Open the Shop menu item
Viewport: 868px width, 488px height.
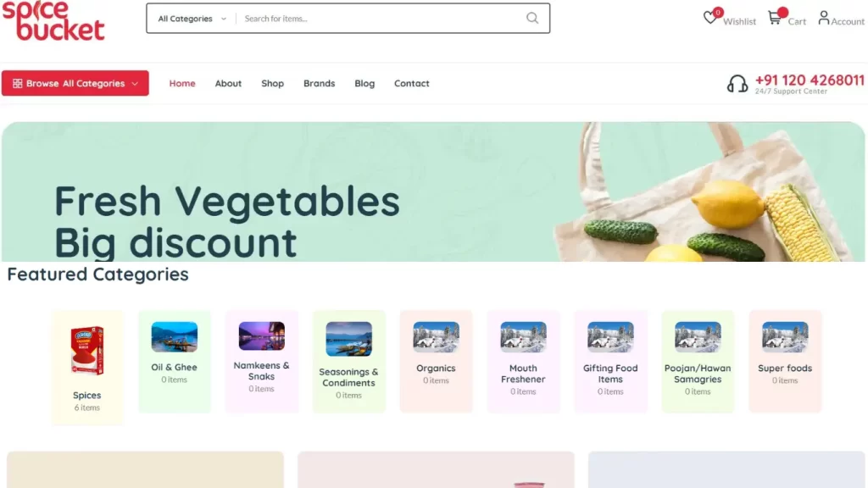(272, 84)
